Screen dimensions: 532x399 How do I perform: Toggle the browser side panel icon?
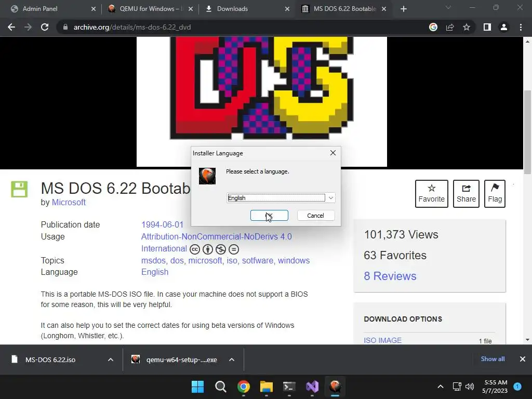487,27
